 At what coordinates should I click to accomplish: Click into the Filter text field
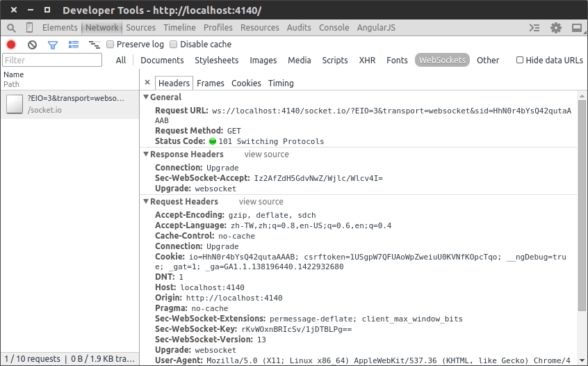coord(52,60)
